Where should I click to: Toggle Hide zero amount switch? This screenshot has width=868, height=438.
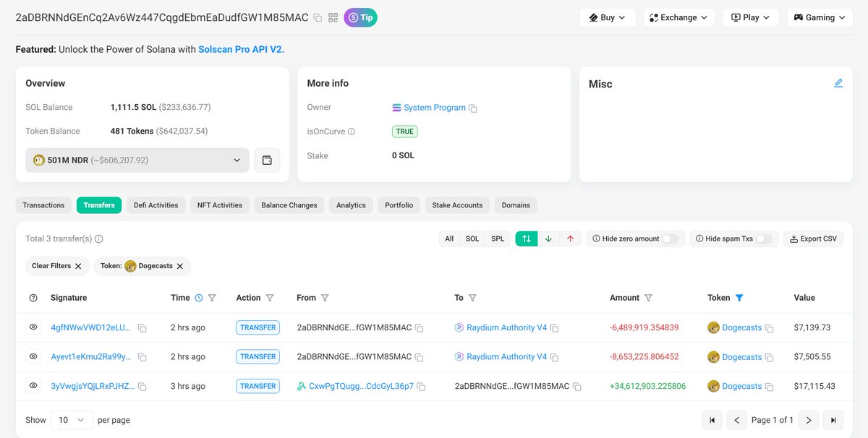point(672,238)
